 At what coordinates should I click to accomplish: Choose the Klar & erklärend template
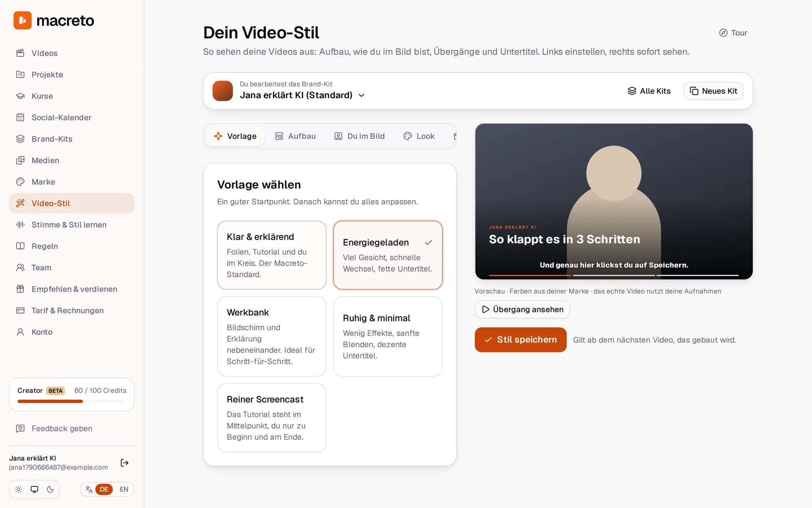point(272,255)
